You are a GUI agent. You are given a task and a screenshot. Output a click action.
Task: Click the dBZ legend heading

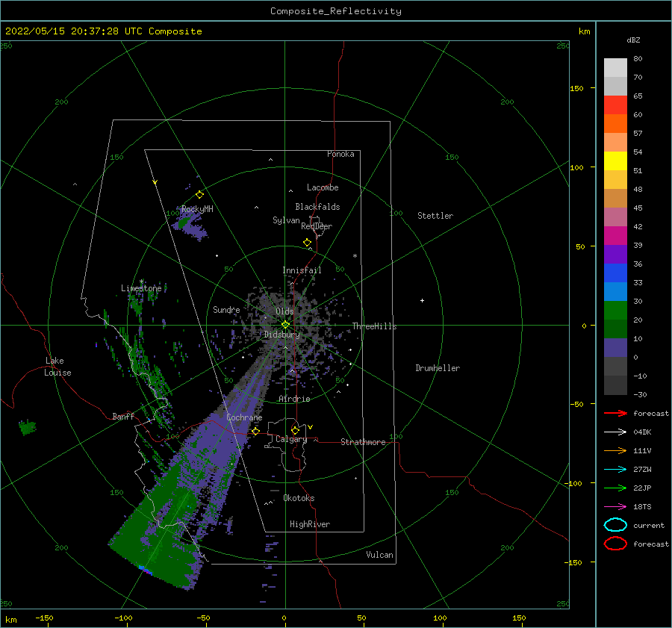pyautogui.click(x=633, y=40)
